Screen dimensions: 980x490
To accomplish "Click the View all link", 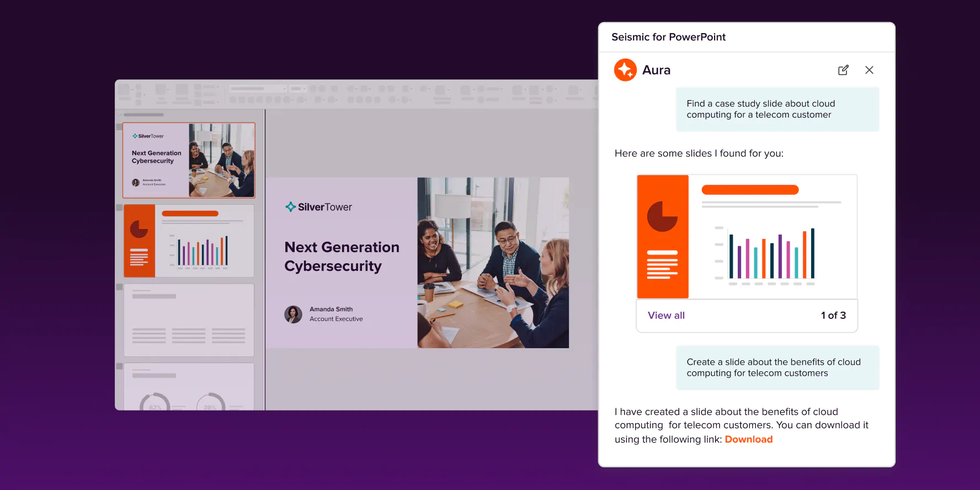I will 666,316.
